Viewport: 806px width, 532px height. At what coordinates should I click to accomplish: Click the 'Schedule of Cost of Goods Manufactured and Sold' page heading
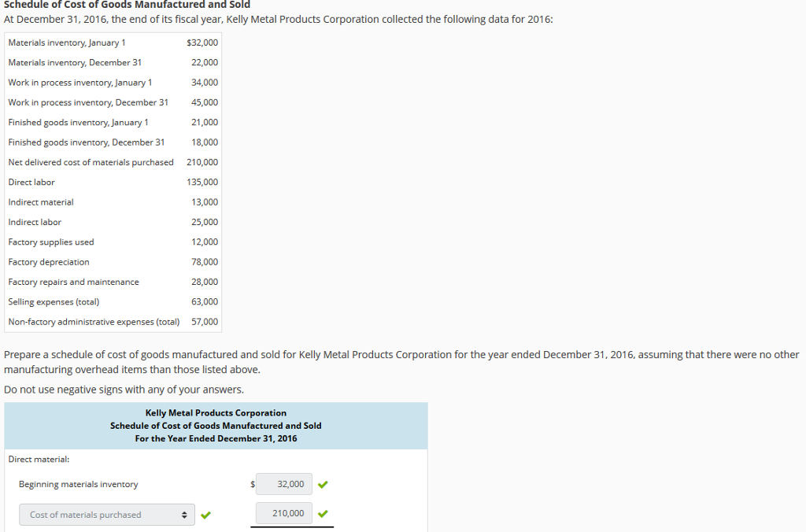127,5
